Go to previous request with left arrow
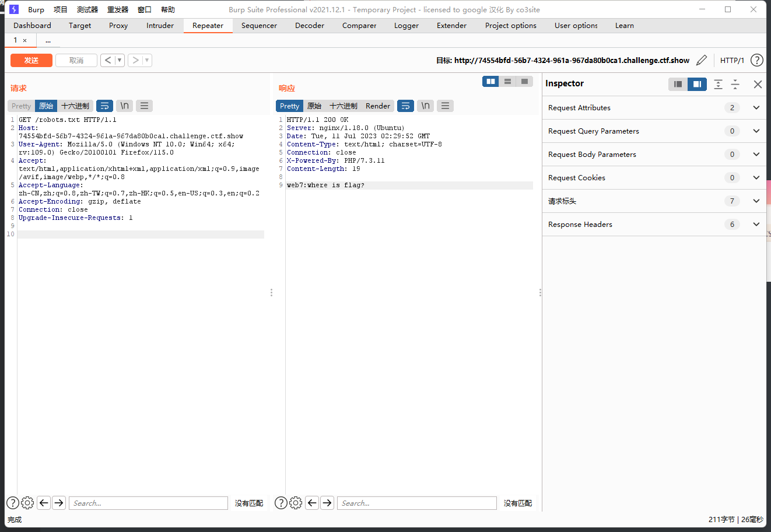The width and height of the screenshot is (771, 532). tap(108, 60)
